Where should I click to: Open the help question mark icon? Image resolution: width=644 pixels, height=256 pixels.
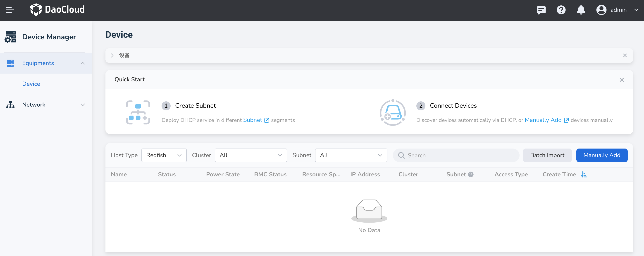561,10
